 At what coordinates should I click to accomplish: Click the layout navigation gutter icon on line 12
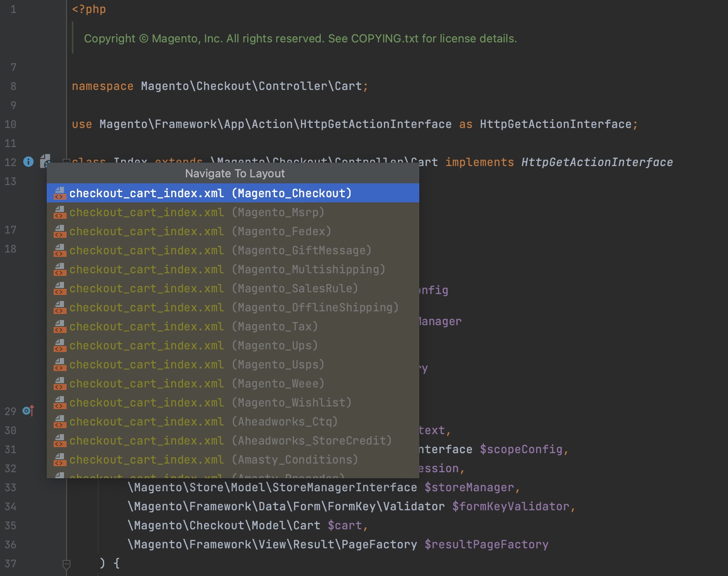pyautogui.click(x=45, y=160)
